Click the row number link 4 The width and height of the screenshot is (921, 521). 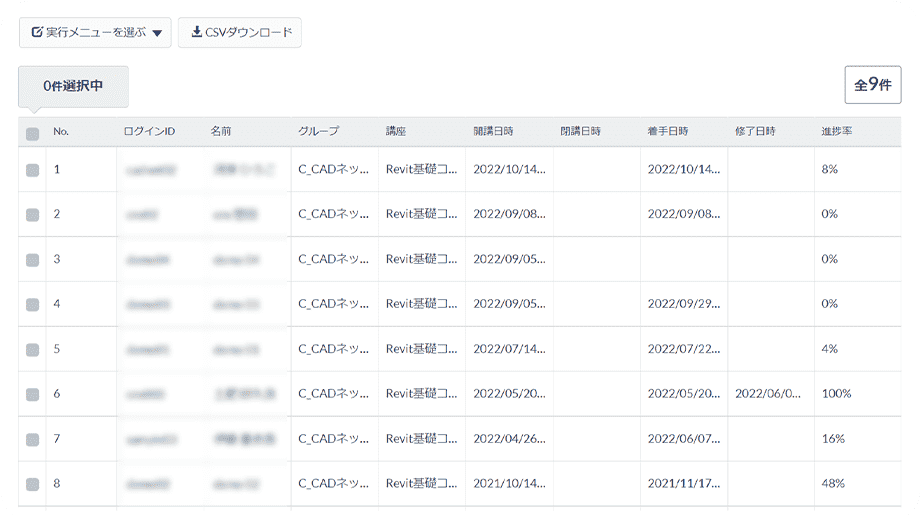point(57,304)
